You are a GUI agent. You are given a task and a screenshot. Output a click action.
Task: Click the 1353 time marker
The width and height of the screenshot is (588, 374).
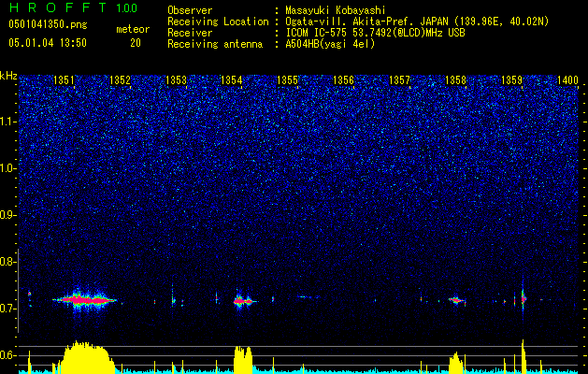[177, 80]
